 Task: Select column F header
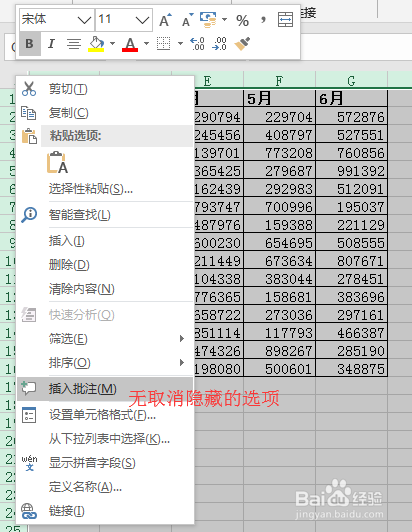(279, 80)
